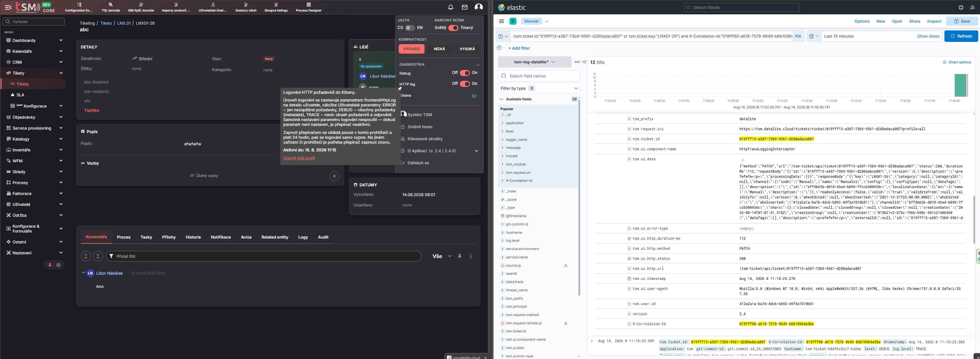
Task: Click the user avatar icon in tSM header
Action: [x=479, y=7]
